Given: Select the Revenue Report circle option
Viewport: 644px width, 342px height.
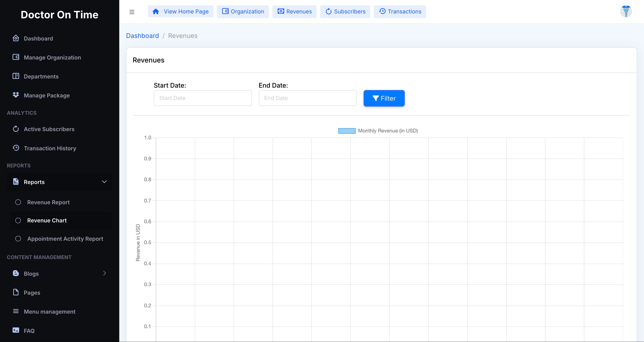Looking at the screenshot, I should pyautogui.click(x=18, y=202).
